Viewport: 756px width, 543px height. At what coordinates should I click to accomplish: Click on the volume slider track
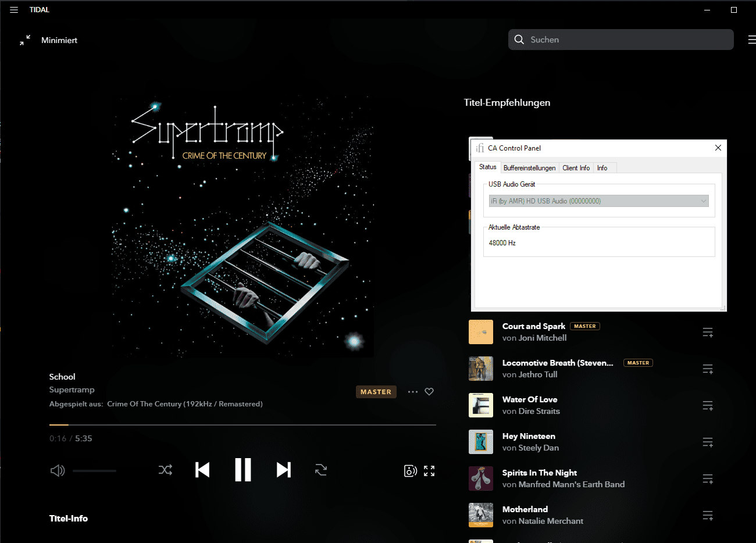(x=94, y=471)
